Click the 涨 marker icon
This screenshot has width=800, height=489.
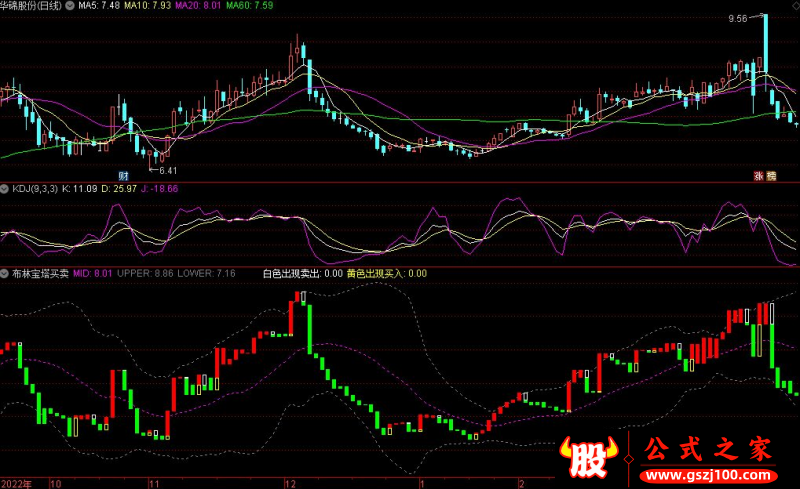[x=759, y=176]
